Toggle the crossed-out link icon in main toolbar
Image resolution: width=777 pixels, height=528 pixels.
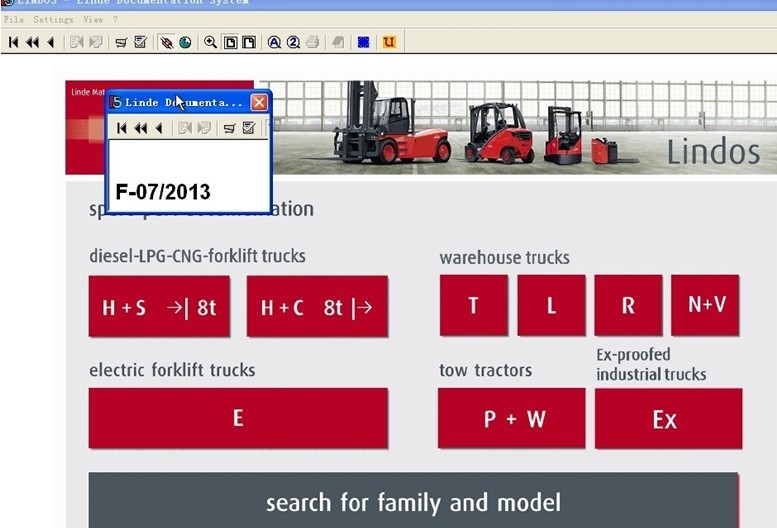(166, 43)
